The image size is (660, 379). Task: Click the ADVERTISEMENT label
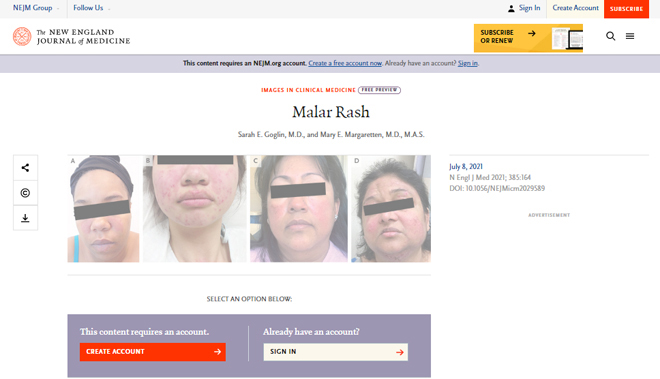coord(549,215)
